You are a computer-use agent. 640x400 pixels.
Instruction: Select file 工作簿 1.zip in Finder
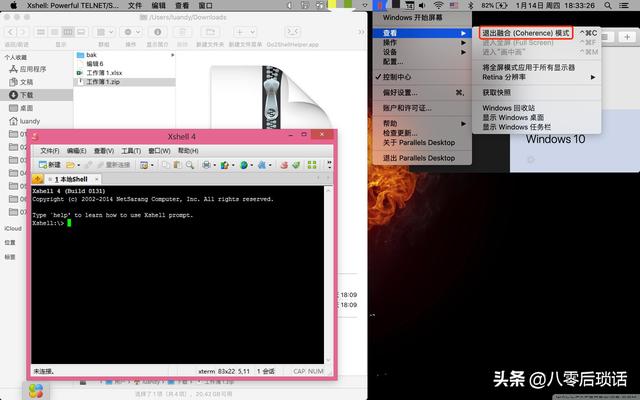(124, 82)
